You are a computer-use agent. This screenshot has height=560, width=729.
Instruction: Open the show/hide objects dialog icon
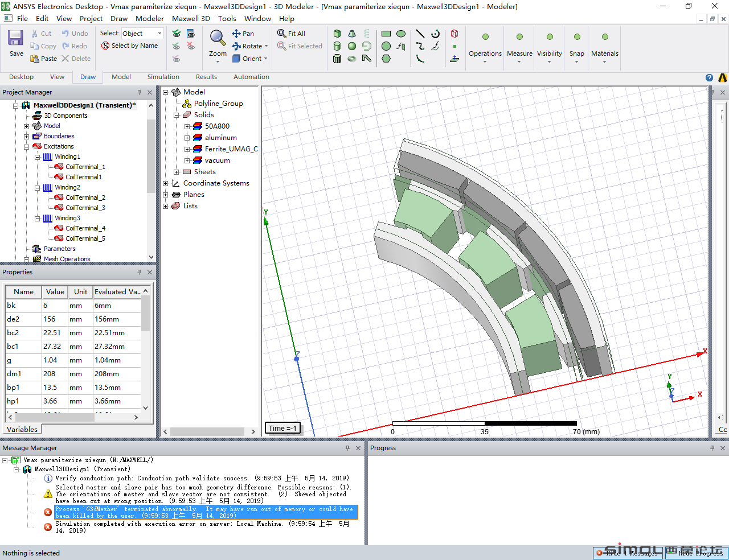pos(191,34)
